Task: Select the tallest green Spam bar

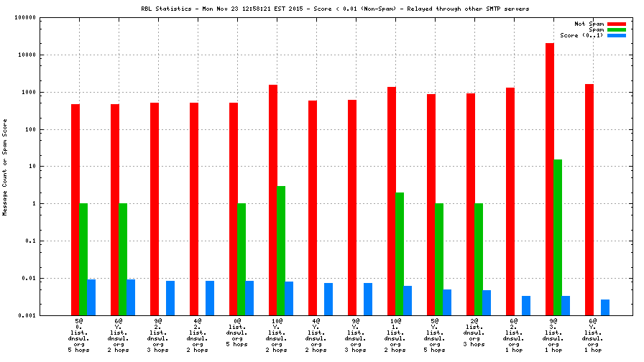Action: 558,237
